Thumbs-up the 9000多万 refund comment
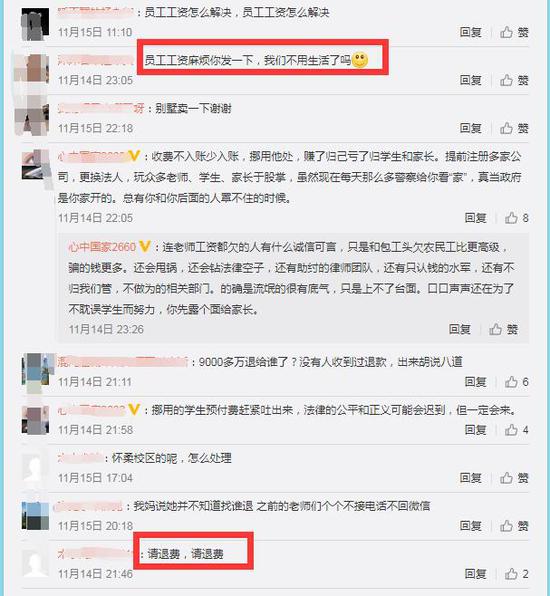This screenshot has height=596, width=550. click(517, 382)
